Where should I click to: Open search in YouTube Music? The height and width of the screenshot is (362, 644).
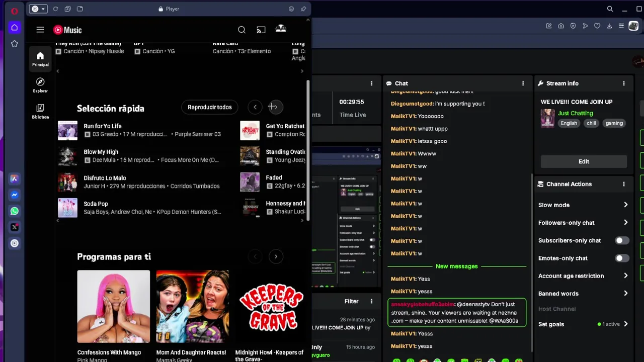point(242,30)
